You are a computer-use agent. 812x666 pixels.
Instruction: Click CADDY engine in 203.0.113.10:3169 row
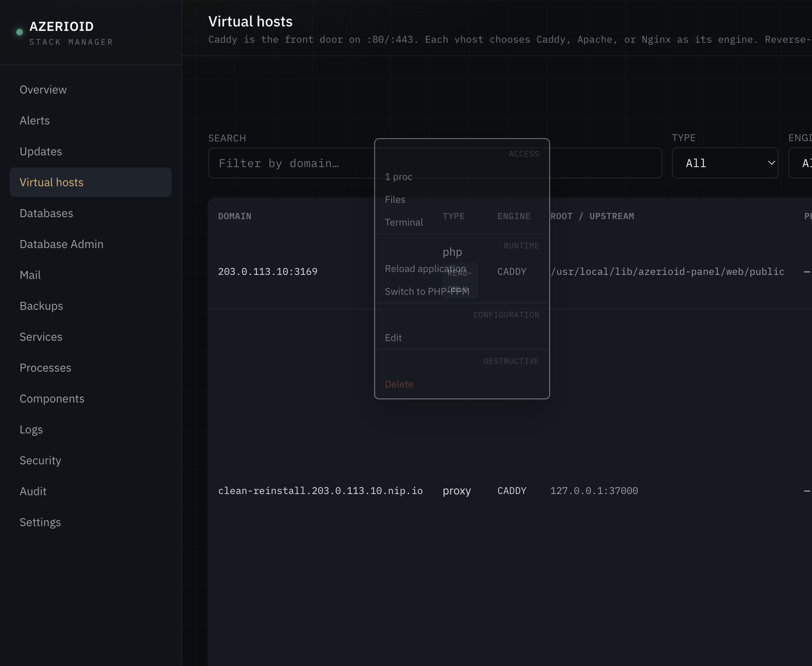click(x=512, y=272)
